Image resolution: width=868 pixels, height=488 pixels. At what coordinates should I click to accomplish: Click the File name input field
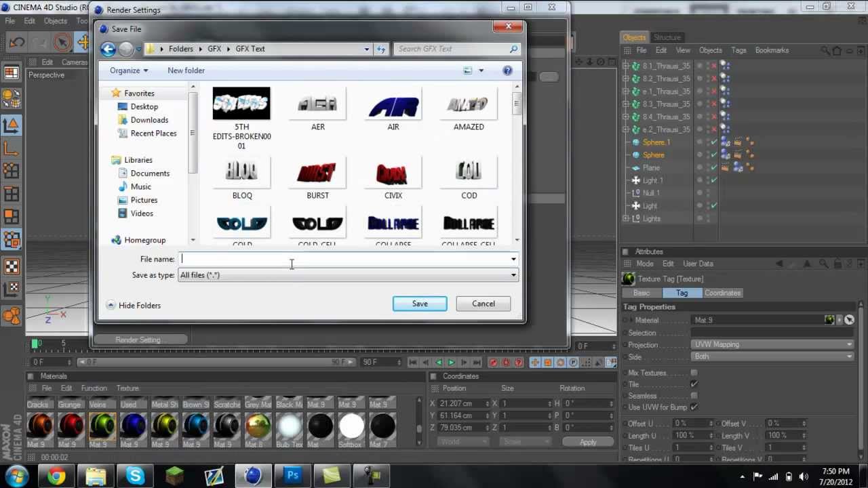click(344, 259)
